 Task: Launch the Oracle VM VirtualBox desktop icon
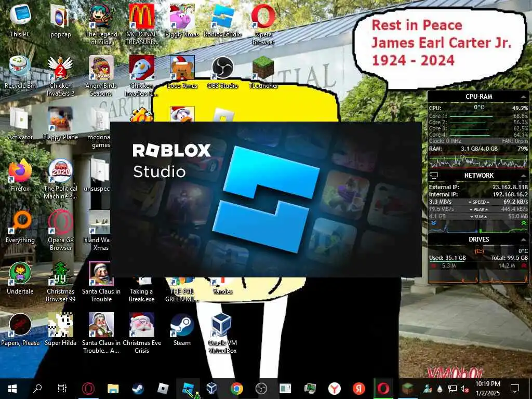[x=222, y=333]
